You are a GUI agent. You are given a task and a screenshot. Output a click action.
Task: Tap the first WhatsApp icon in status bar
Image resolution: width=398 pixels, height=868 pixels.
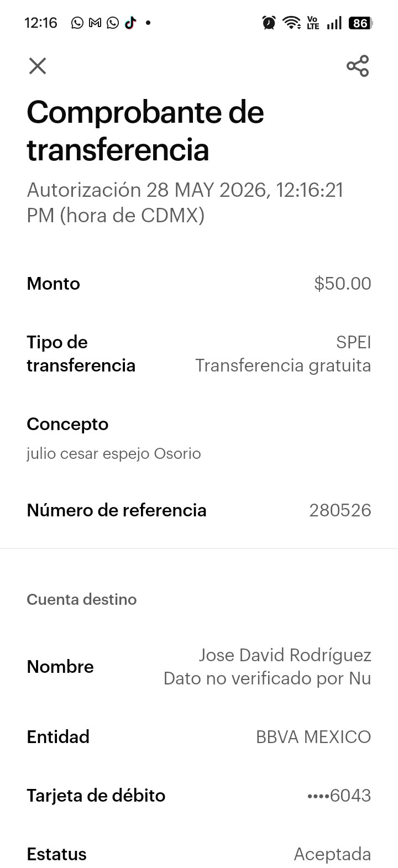click(x=77, y=23)
